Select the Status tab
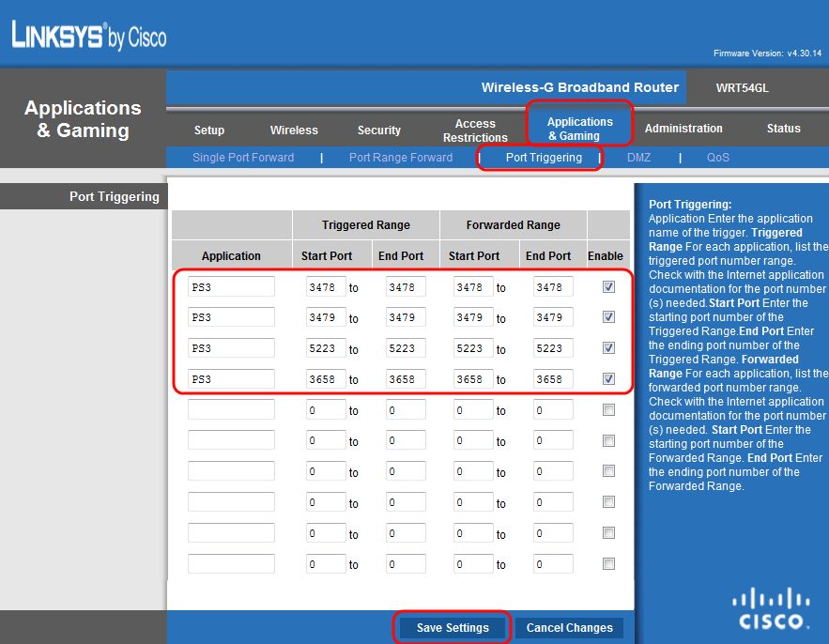Screen dimensions: 829x644 coord(783,129)
